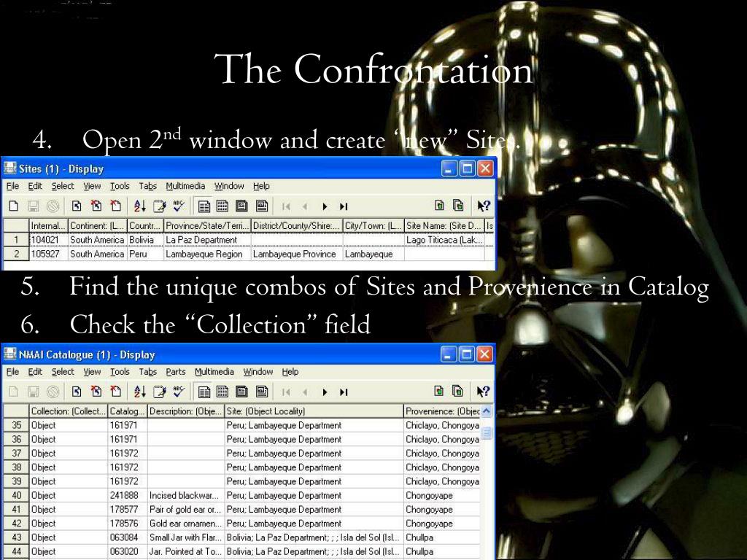Open Tabs menu in Sites window

click(147, 186)
